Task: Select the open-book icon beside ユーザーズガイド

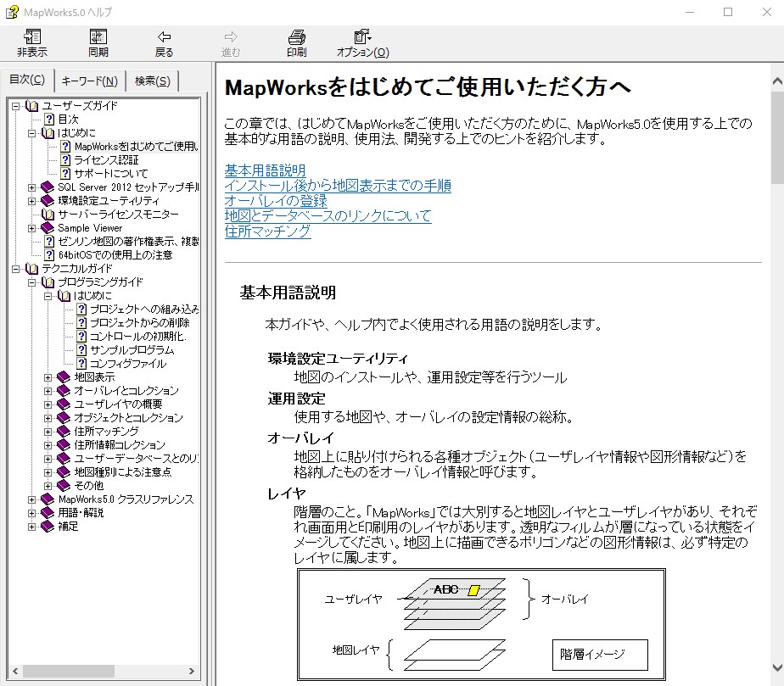Action: pyautogui.click(x=32, y=106)
